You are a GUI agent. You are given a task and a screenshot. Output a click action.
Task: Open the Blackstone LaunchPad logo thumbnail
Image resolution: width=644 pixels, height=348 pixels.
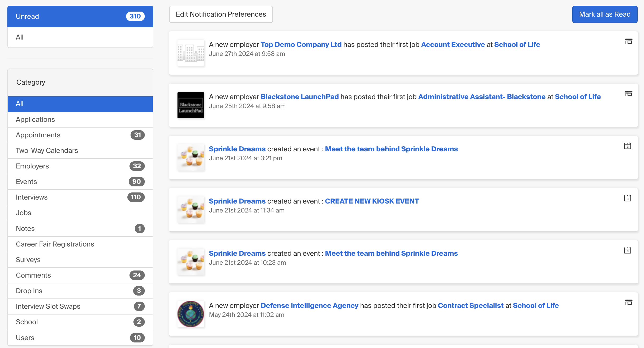click(191, 105)
